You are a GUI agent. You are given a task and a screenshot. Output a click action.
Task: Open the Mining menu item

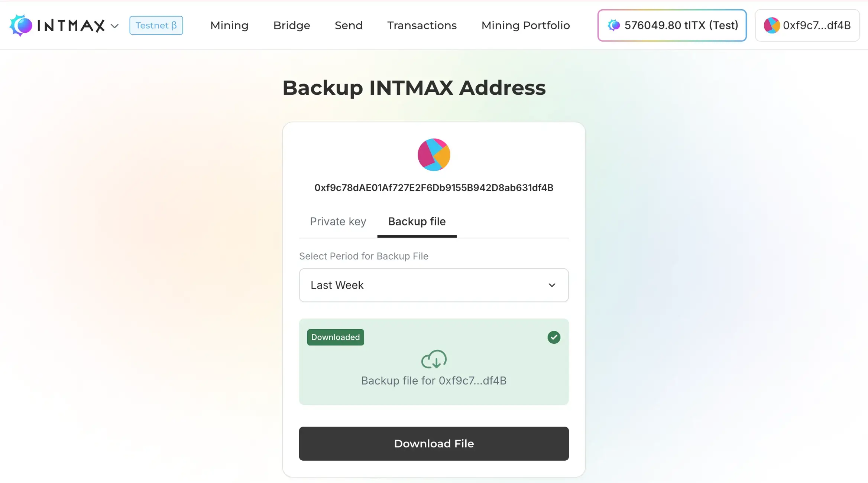click(x=229, y=25)
